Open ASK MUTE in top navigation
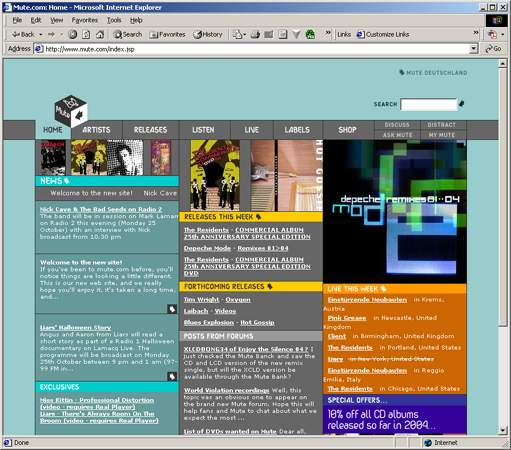The image size is (511, 450). click(x=397, y=135)
